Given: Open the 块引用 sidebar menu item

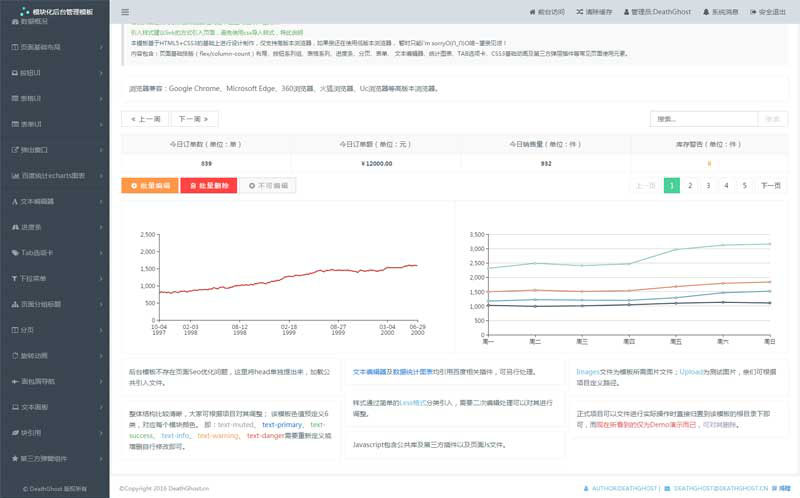Looking at the screenshot, I should [x=55, y=433].
